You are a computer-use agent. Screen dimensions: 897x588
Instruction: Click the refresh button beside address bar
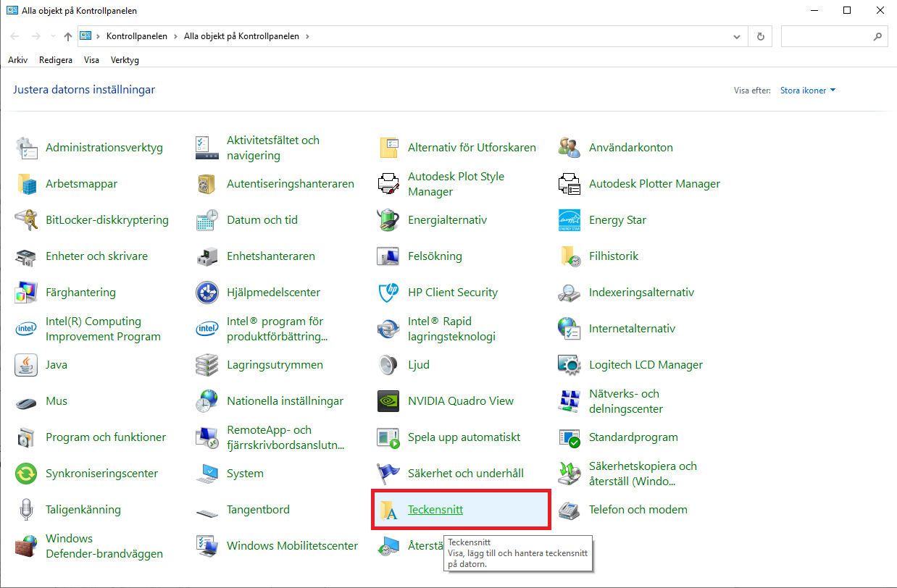(x=760, y=36)
